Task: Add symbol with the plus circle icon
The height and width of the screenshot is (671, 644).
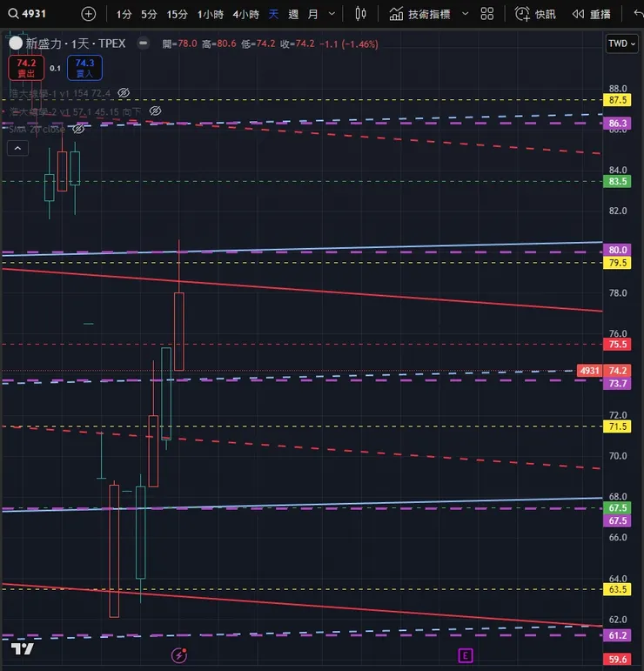Action: click(x=89, y=14)
